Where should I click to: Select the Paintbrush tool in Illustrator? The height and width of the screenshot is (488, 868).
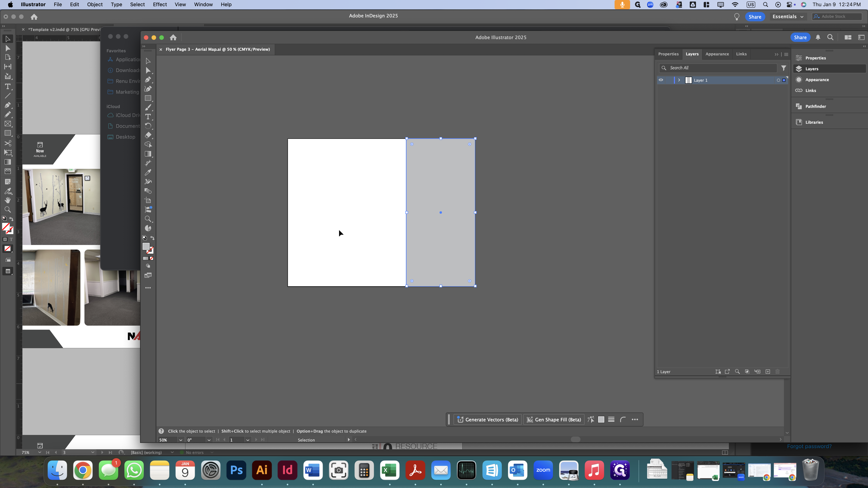(148, 107)
